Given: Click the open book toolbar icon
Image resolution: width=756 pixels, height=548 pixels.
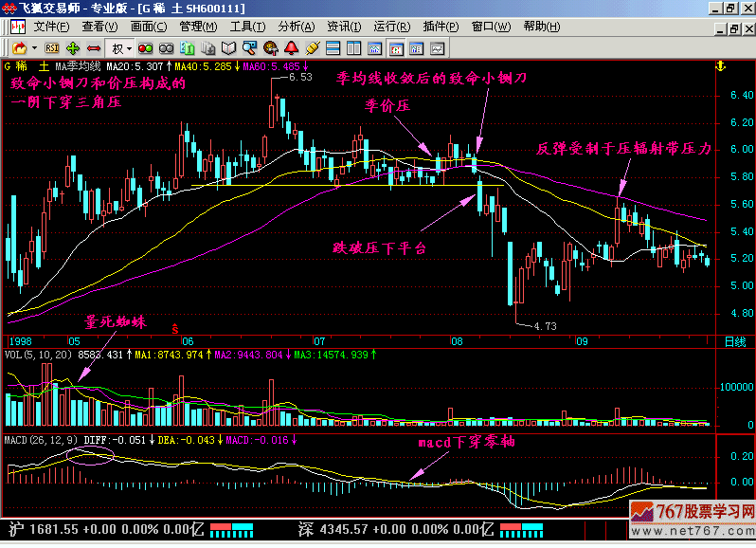Looking at the screenshot, I should pos(228,47).
